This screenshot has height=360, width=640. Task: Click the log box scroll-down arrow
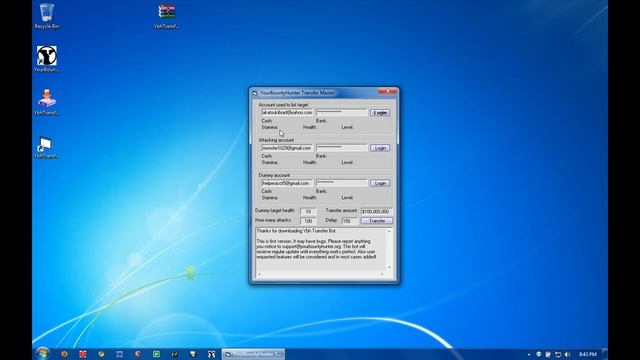[x=389, y=267]
